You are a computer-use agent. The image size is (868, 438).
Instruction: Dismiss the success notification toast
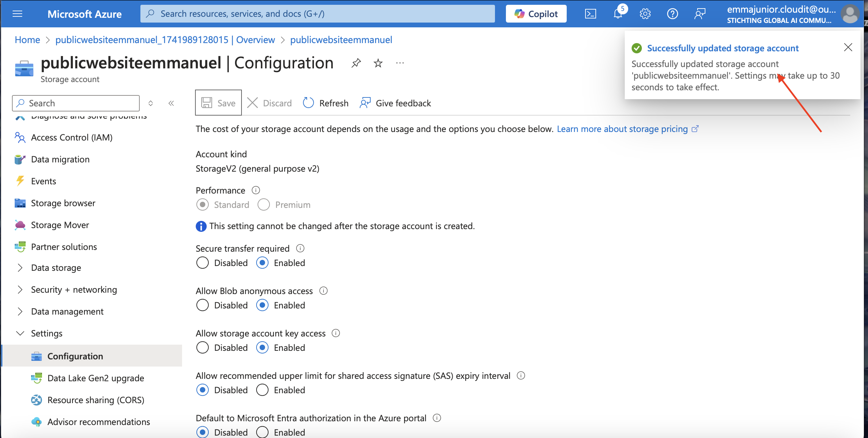click(848, 48)
